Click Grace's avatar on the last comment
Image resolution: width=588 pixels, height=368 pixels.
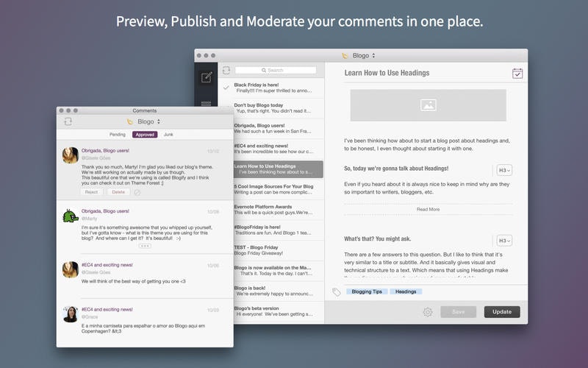click(x=70, y=314)
